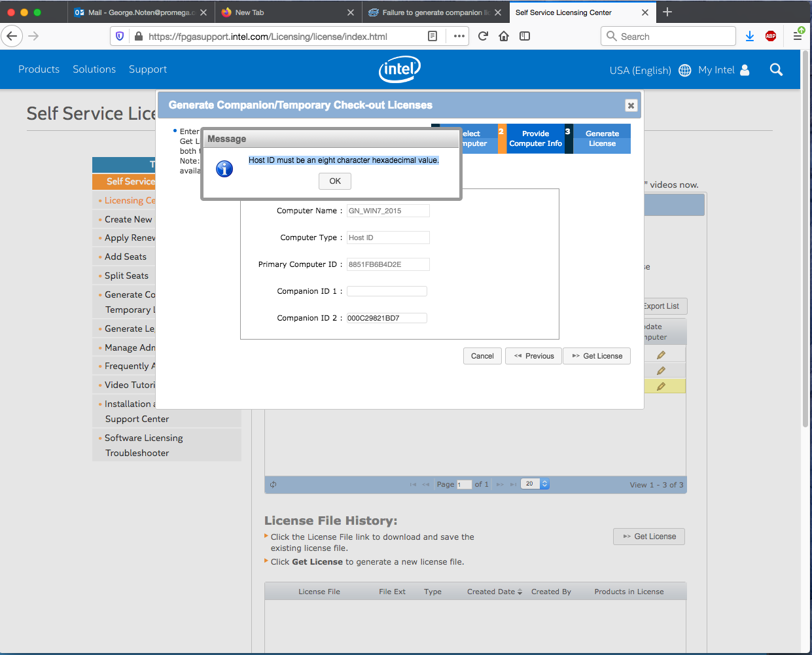812x655 pixels.
Task: Click the Adblock Plus ABP icon
Action: click(771, 36)
